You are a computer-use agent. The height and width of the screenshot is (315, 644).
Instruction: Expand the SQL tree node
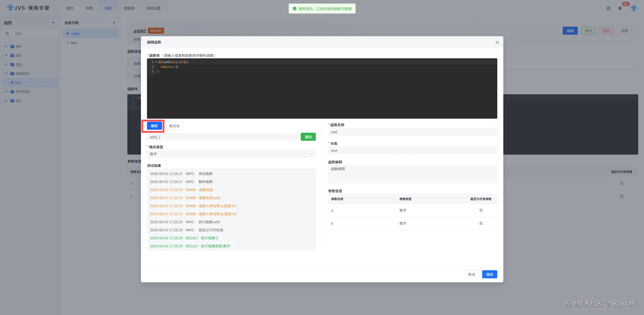[6, 65]
